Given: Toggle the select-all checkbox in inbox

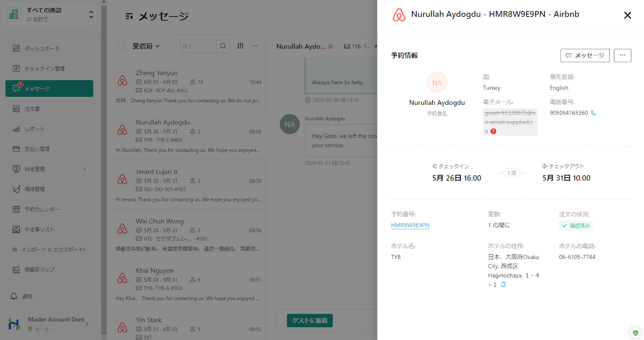Looking at the screenshot, I should click(121, 46).
